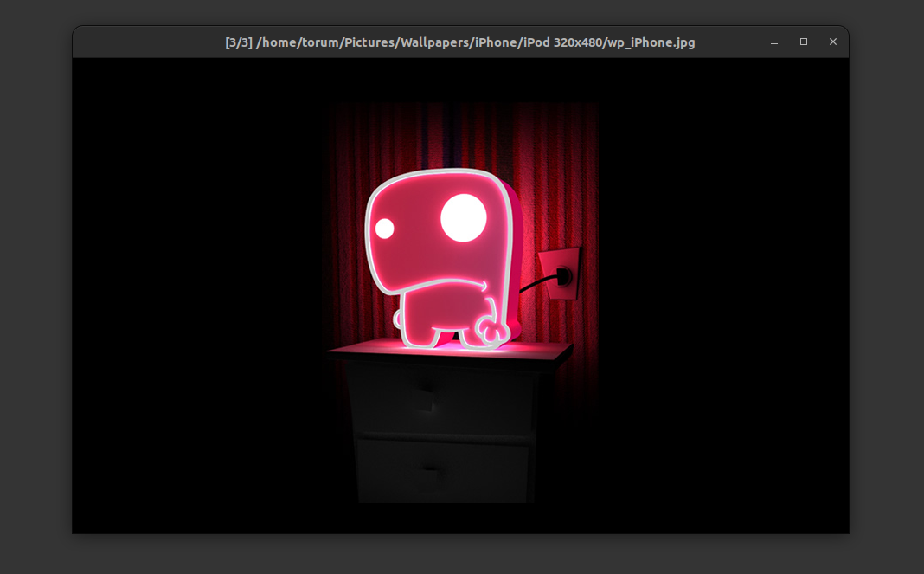Click the center of the title bar path text

point(459,42)
